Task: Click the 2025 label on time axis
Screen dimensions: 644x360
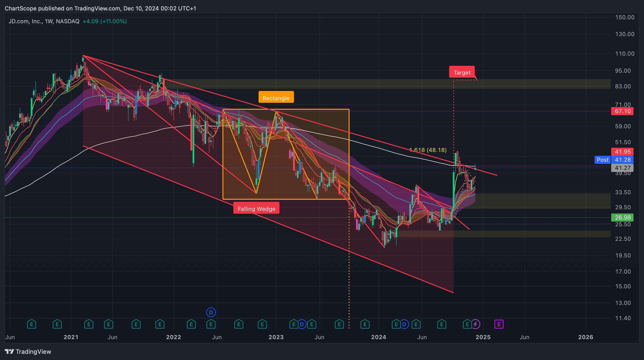Action: click(483, 337)
